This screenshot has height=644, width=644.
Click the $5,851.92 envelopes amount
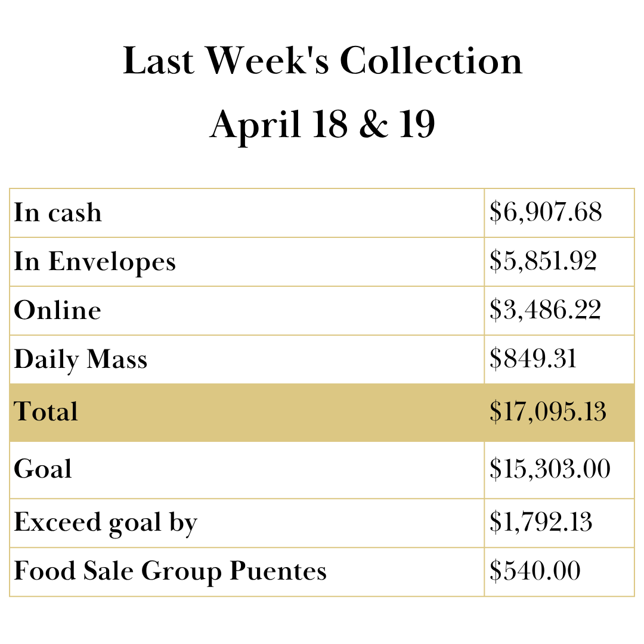[x=543, y=262]
